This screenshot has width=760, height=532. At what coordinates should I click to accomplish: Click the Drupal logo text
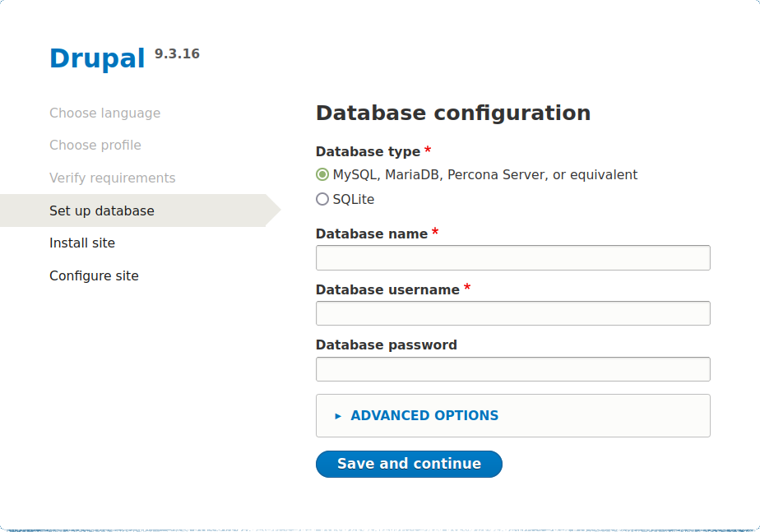97,58
